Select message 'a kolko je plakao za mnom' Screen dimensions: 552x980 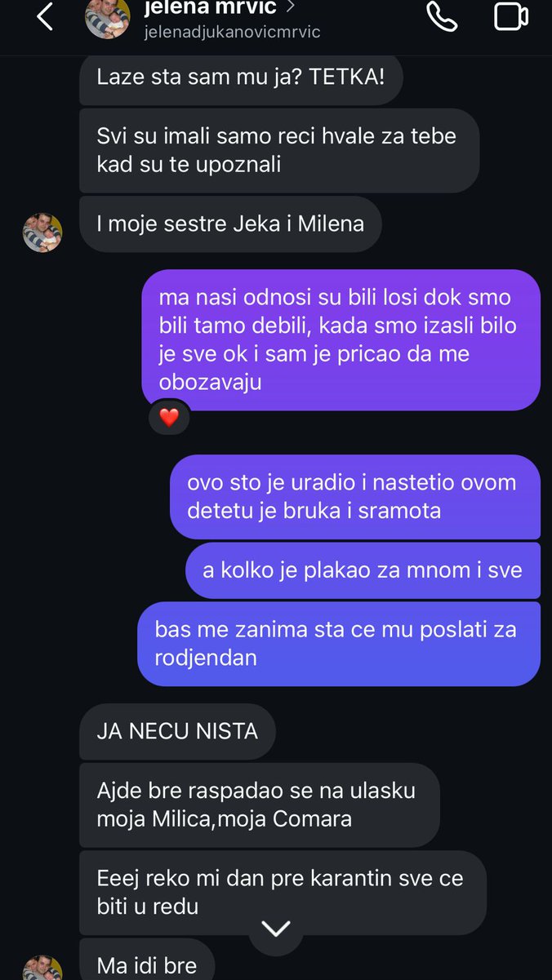363,570
